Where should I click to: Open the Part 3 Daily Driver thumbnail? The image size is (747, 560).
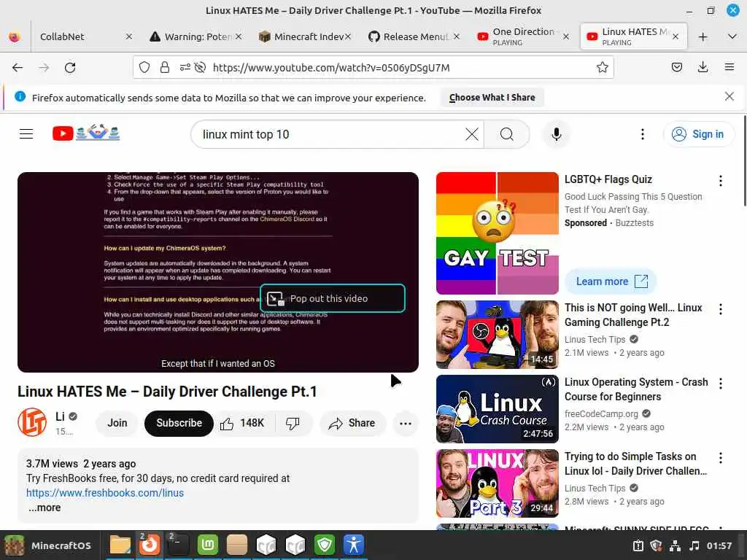pyautogui.click(x=498, y=483)
